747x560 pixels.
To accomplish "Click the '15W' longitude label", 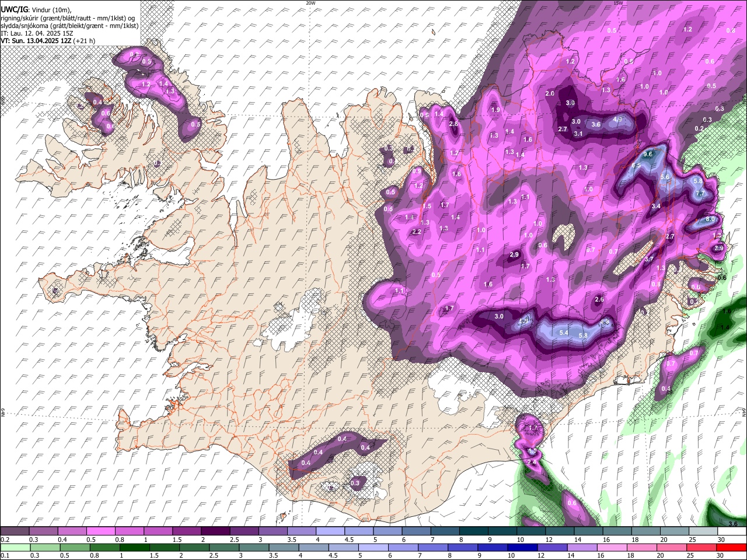I will tap(618, 3).
